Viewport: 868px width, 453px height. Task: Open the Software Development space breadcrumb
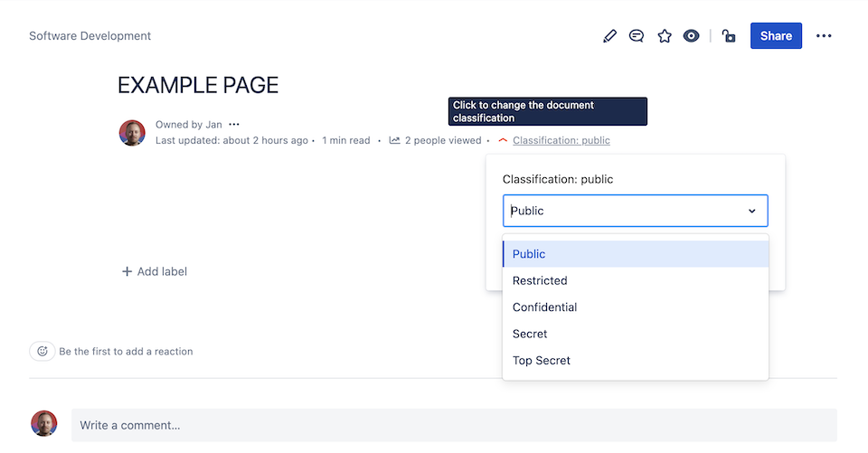[x=90, y=36]
